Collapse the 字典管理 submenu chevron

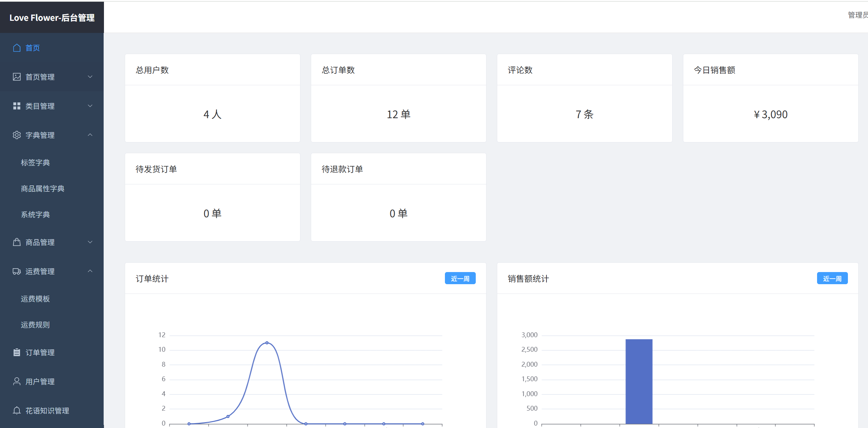pyautogui.click(x=90, y=135)
